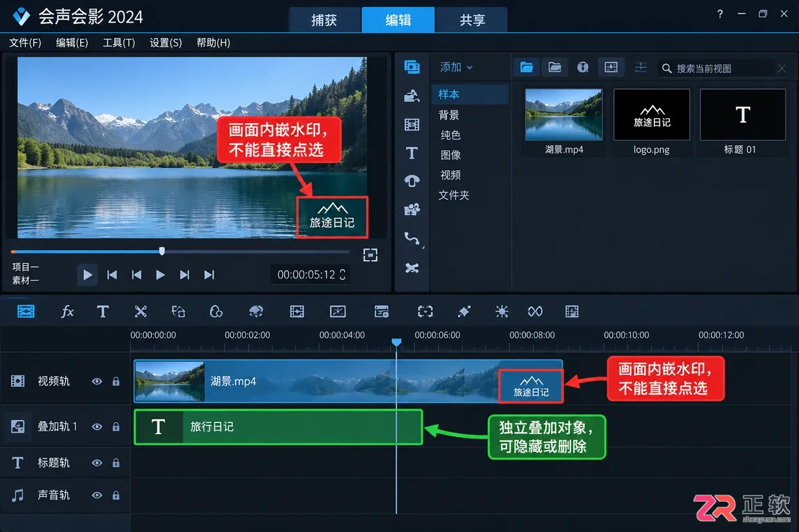Open the mushroom-shaped sidebar library icon
Screen dimensions: 799x532
(412, 181)
